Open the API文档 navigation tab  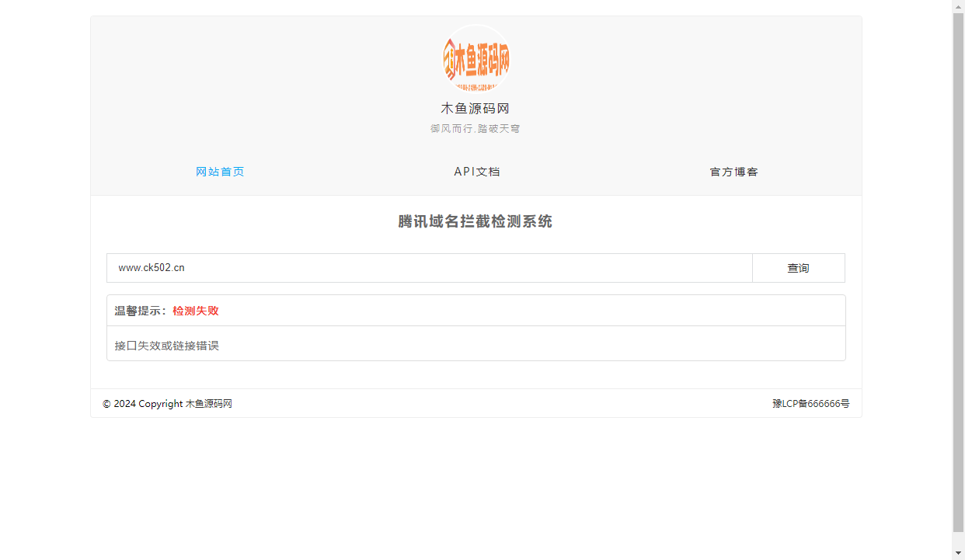[476, 172]
